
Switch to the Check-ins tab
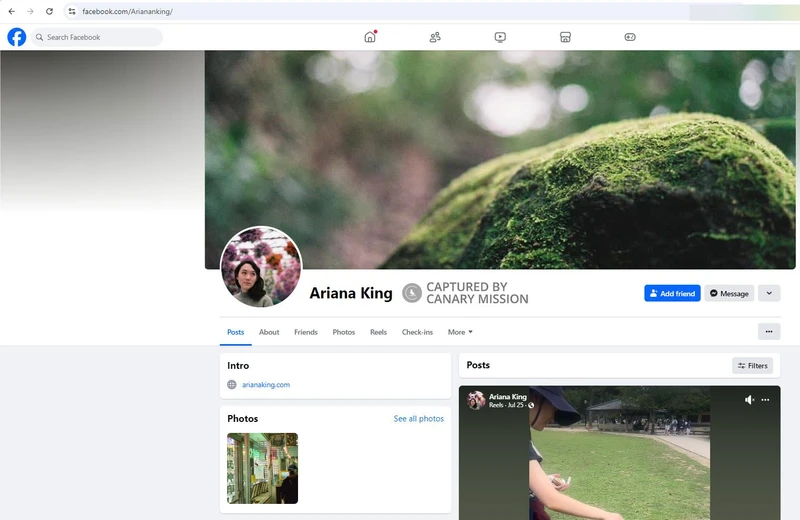coord(417,332)
